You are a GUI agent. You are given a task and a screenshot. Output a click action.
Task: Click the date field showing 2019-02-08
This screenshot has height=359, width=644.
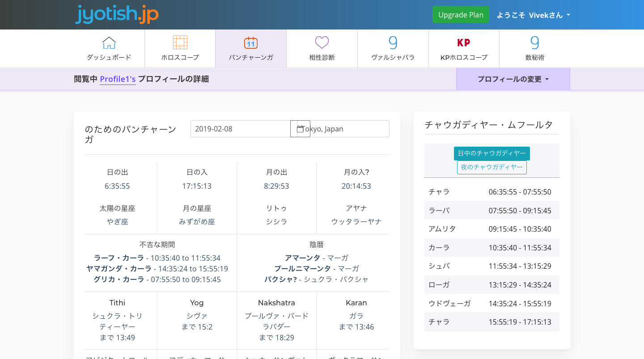click(x=240, y=129)
